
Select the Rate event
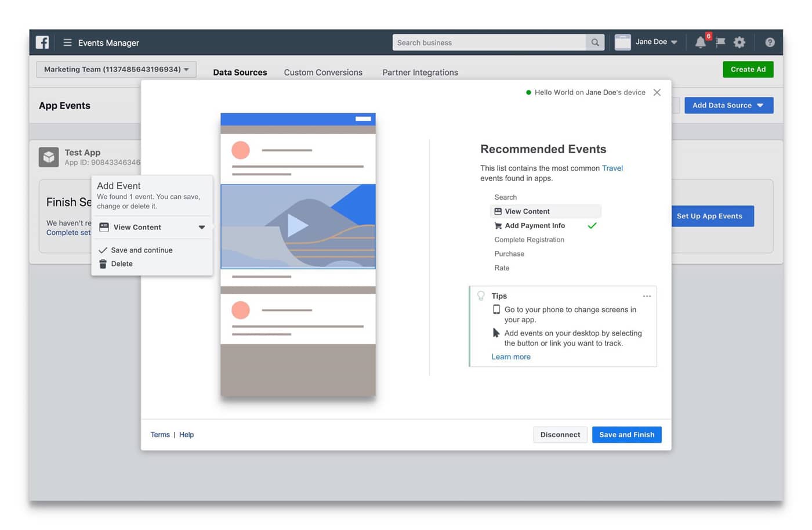point(502,268)
